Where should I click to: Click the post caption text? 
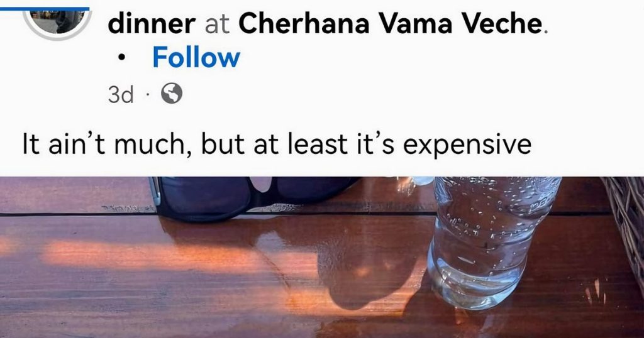[x=277, y=144]
